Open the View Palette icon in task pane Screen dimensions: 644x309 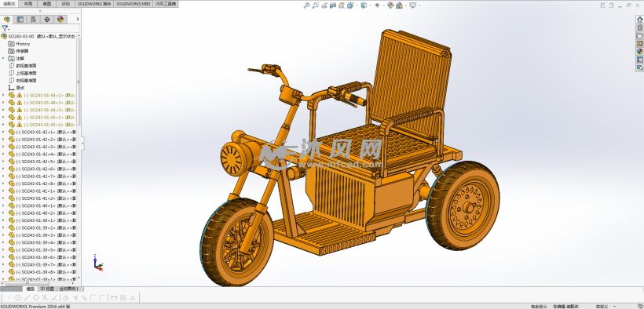pyautogui.click(x=639, y=43)
